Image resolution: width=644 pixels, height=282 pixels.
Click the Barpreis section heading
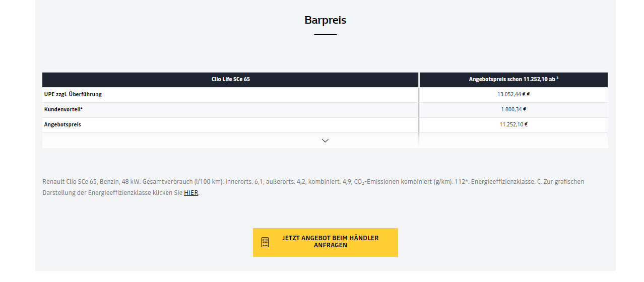click(326, 20)
